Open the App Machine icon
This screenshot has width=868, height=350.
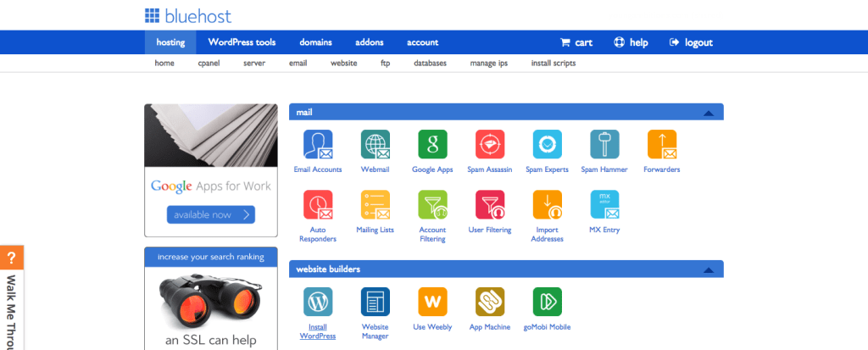(x=490, y=302)
